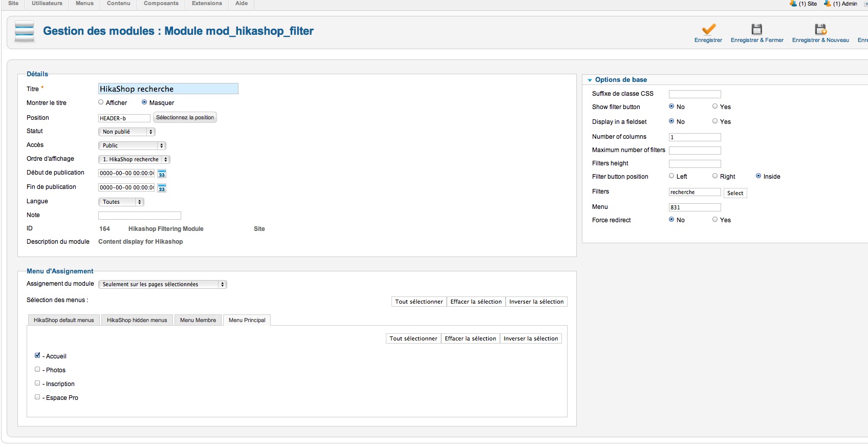Open the Assignement du module dropdown
Screen dimensions: 868x447
162,284
